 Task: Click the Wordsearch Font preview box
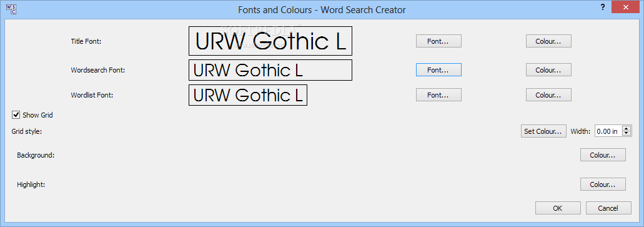(x=270, y=70)
